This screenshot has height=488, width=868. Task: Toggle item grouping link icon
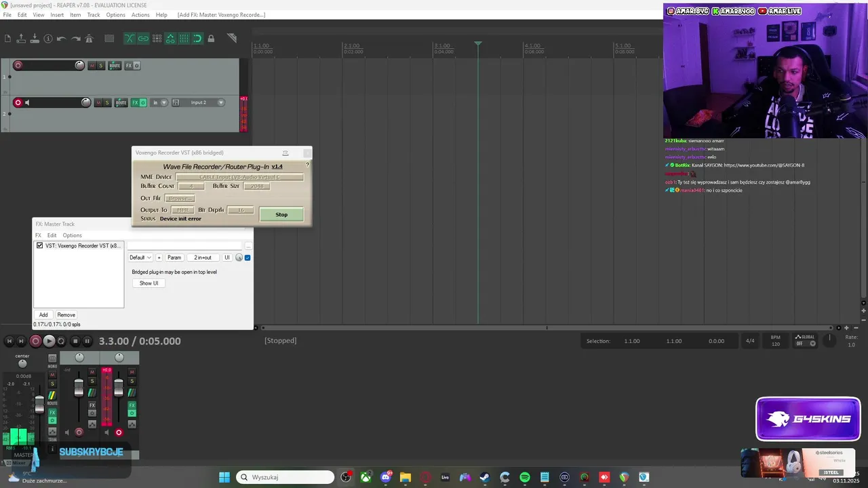pos(143,39)
